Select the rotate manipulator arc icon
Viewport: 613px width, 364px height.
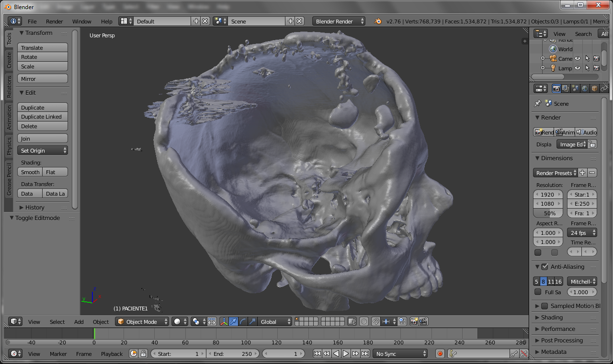pyautogui.click(x=243, y=322)
